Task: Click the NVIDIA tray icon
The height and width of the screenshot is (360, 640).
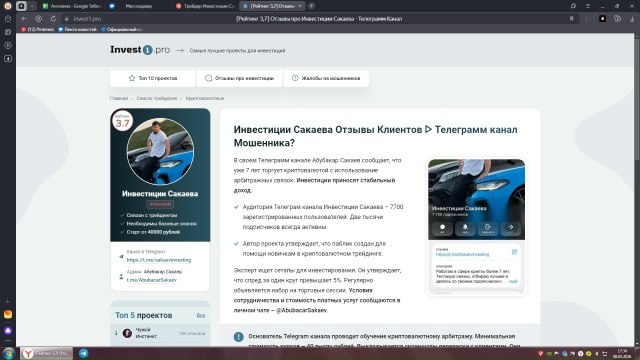Action: [549, 353]
